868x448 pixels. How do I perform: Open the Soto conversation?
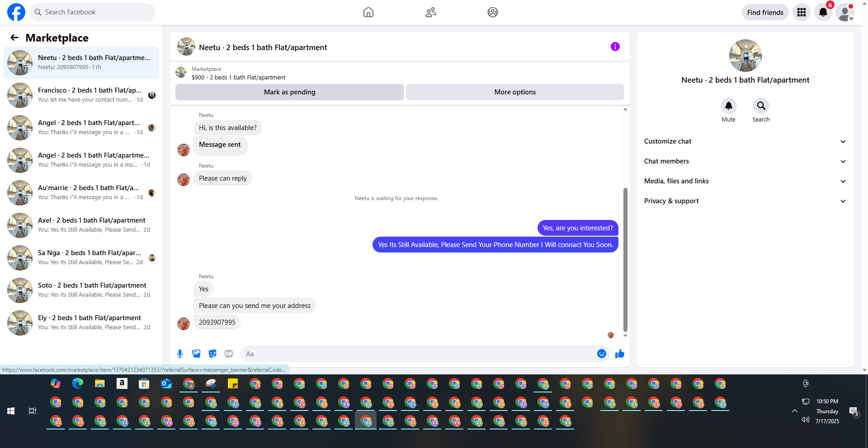coord(81,290)
